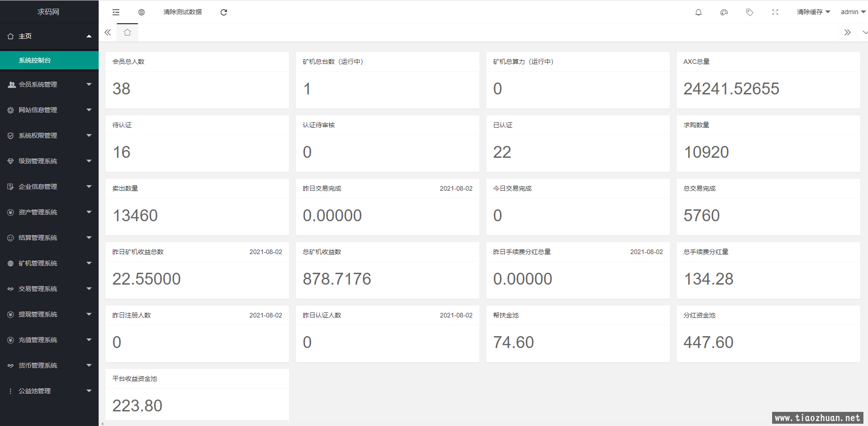Viewport: 868px width, 426px height.
Task: Expand 网站信息管理 dropdown arrow
Action: [x=89, y=110]
